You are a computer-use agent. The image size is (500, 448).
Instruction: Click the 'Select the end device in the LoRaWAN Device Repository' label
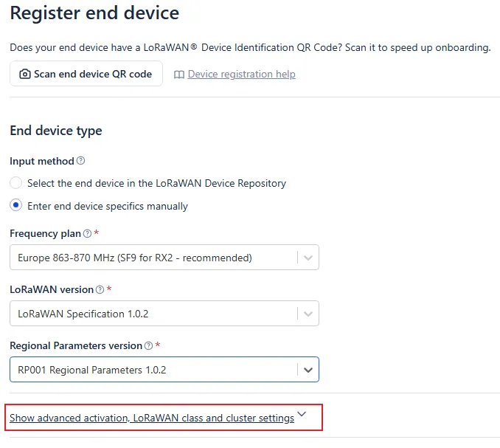tap(156, 184)
